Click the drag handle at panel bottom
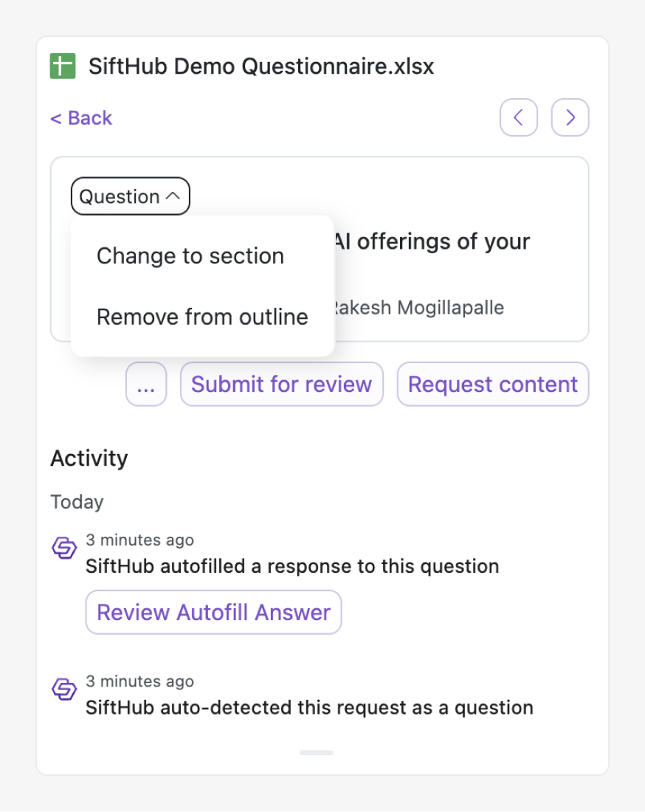Screen dimensions: 645x812 click(317, 752)
